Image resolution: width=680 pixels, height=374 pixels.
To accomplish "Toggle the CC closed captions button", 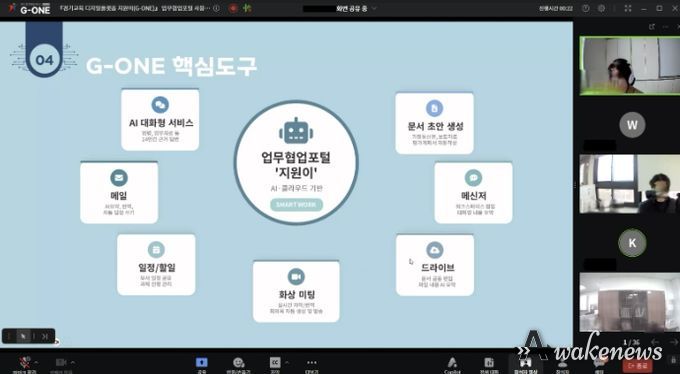I will (275, 362).
